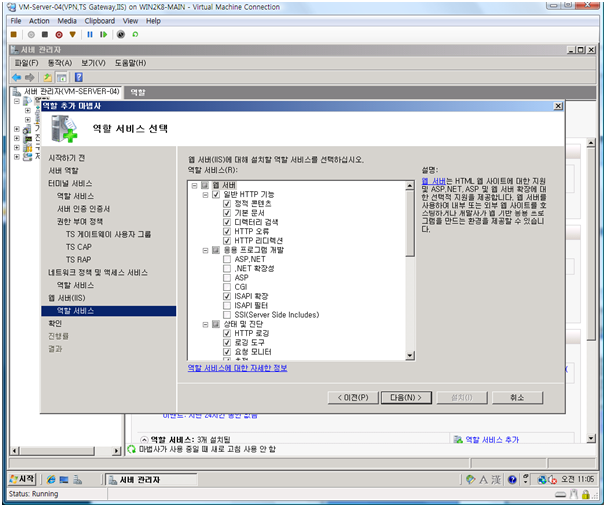Toggle the console tree pane icon
Image resolution: width=606 pixels, height=507 pixels.
(61, 78)
